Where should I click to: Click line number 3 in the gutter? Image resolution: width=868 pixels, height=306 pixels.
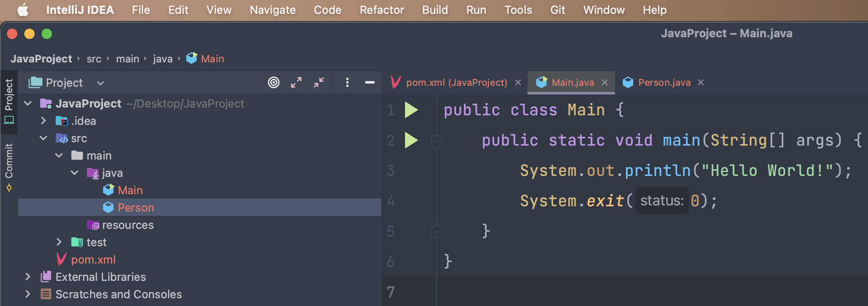tap(391, 171)
